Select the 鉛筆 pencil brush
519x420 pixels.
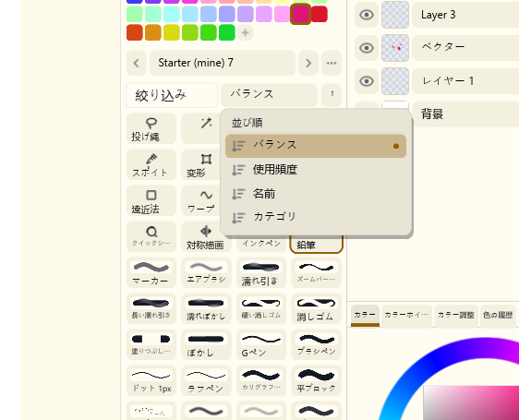tap(316, 245)
